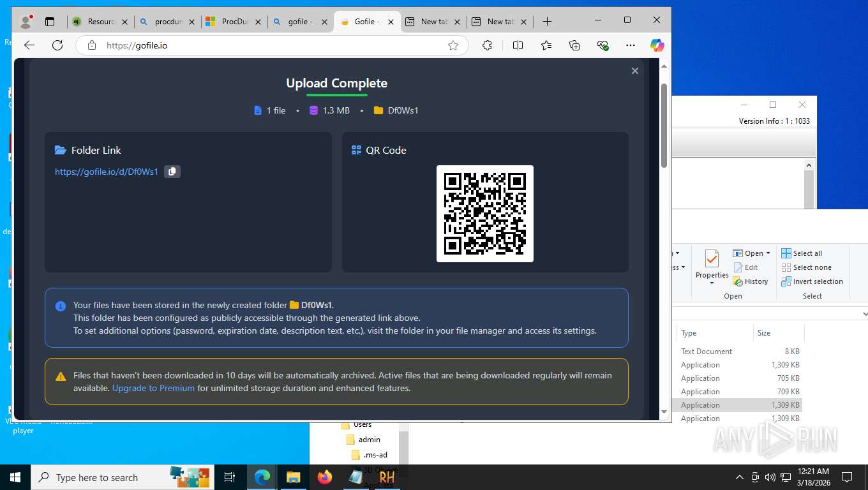Expand the Explorer ribbon chevron
This screenshot has width=868, height=490.
coord(865,314)
